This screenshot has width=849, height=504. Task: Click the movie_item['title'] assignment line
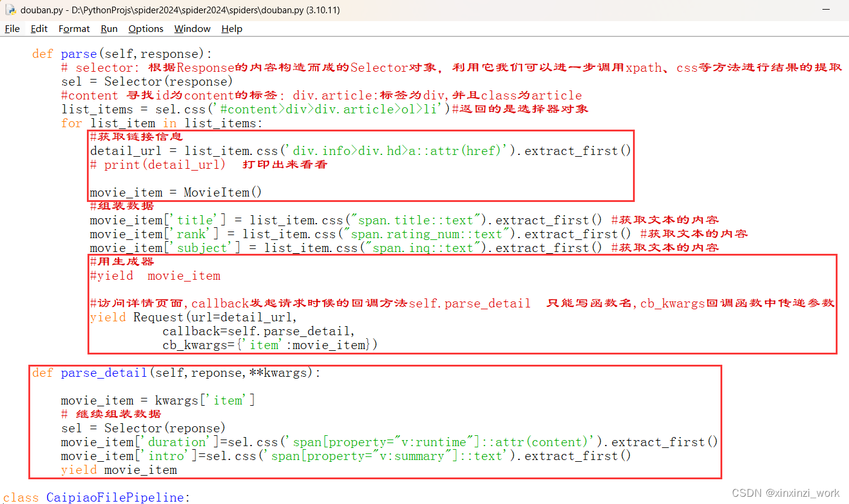pos(404,220)
